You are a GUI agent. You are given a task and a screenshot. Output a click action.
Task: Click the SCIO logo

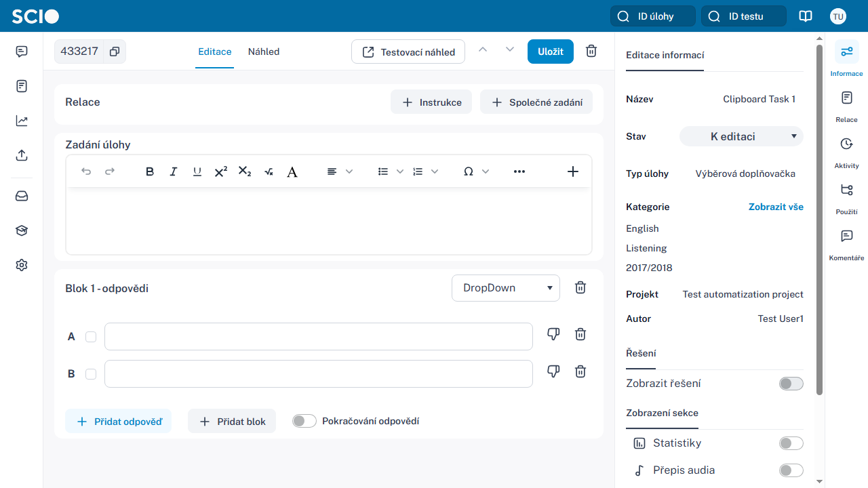[35, 16]
